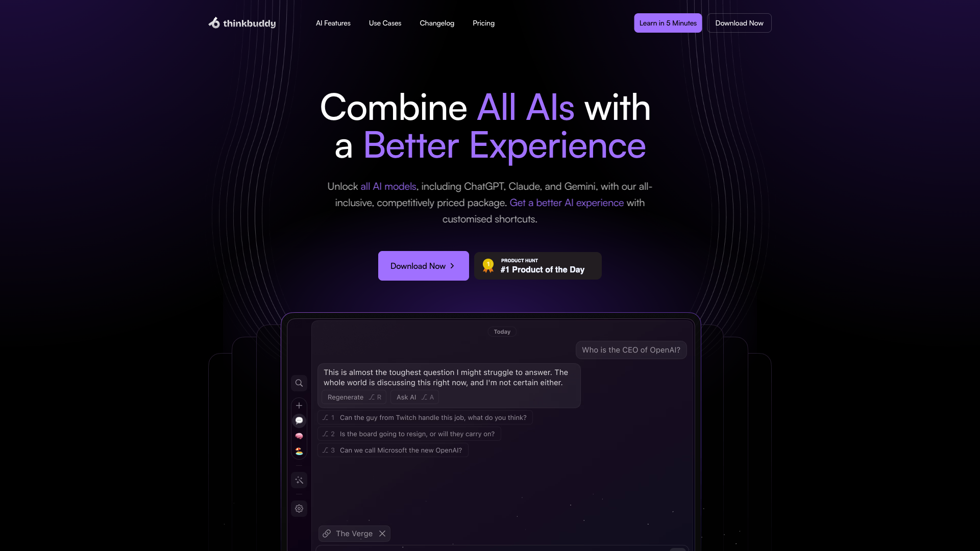Viewport: 980px width, 551px height.
Task: Click Download Now hero button
Action: pyautogui.click(x=423, y=265)
